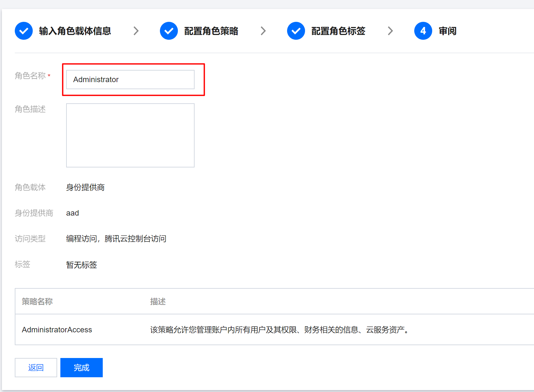Click the arrow after 配置角色标签

(390, 31)
